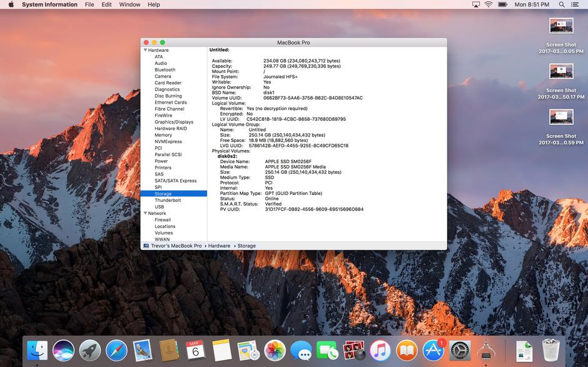Open the Messages speech bubble icon
Viewport: 588px width, 367px height.
(301, 351)
